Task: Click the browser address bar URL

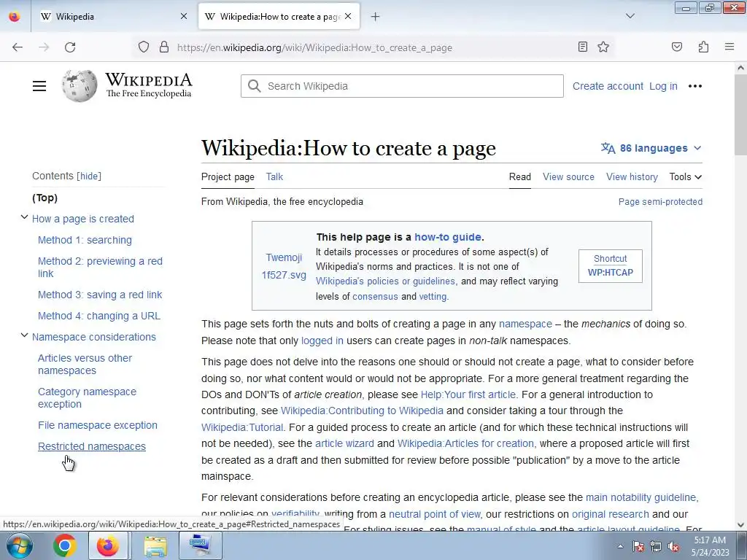Action: (314, 47)
